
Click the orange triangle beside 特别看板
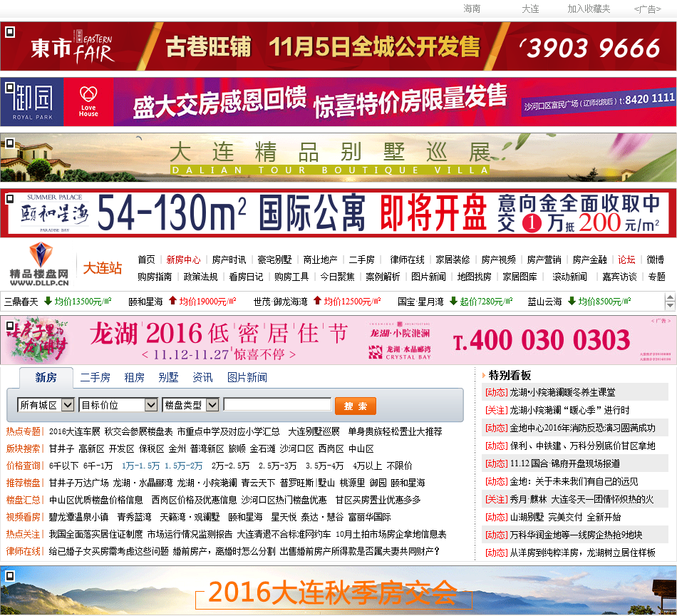click(484, 376)
